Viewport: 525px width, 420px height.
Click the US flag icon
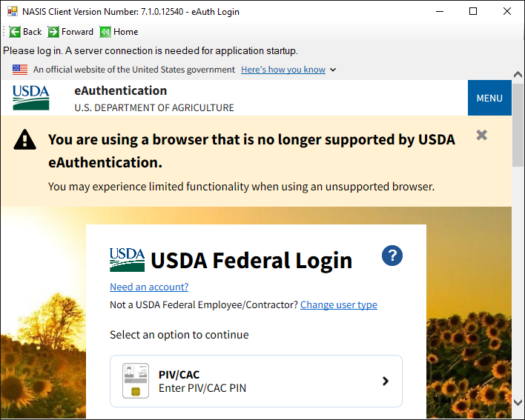[x=20, y=70]
